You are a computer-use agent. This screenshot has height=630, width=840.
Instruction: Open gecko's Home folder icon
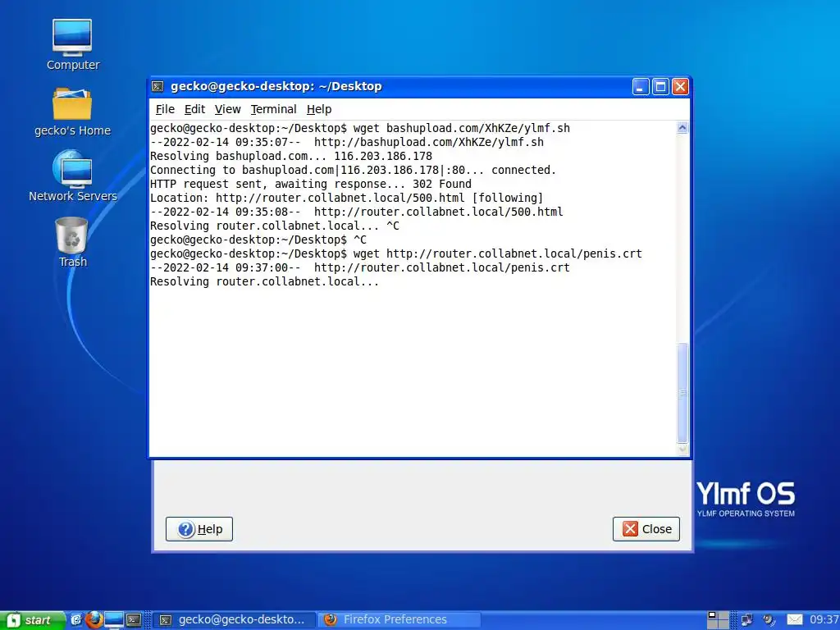coord(72,112)
